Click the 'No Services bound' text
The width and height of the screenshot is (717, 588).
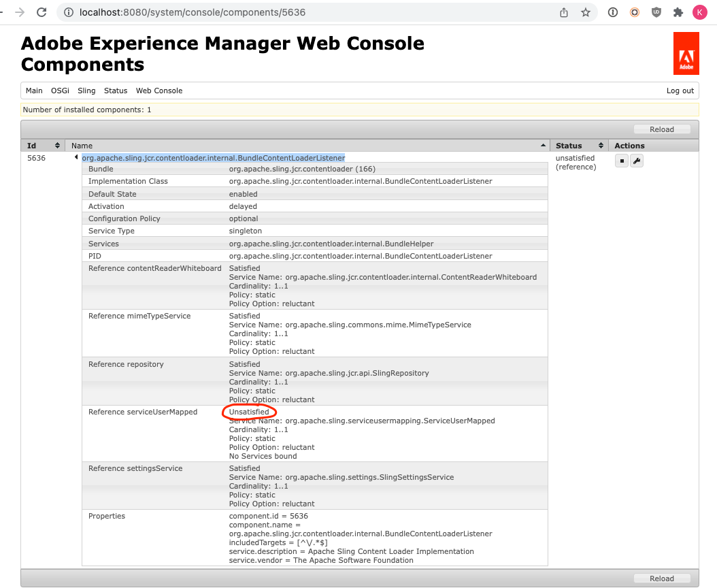point(263,456)
